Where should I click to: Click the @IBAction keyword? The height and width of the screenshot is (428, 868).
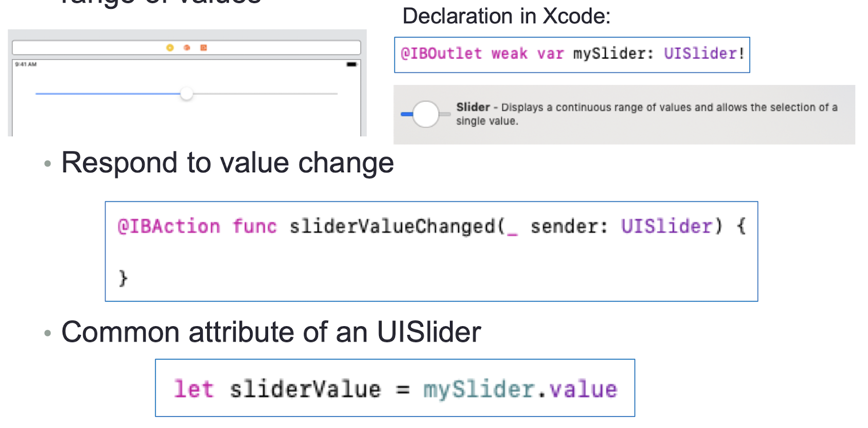(169, 226)
